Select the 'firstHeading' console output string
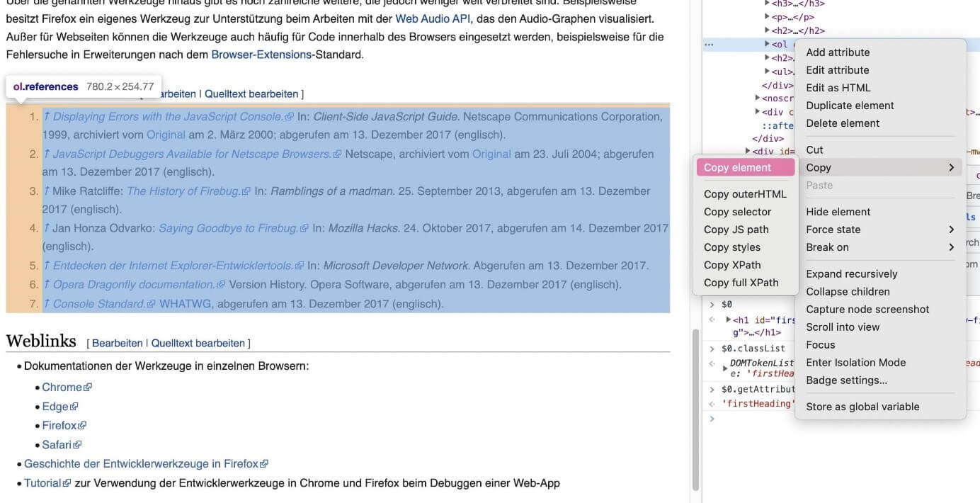The height and width of the screenshot is (503, 980). [758, 404]
